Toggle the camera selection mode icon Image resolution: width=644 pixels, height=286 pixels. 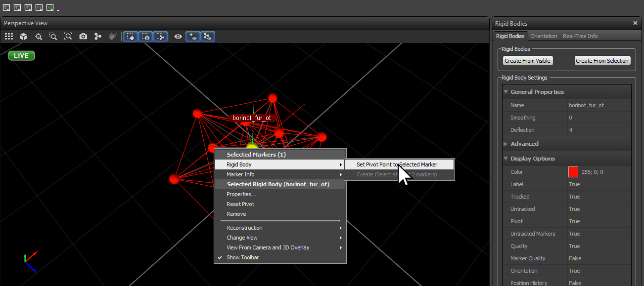pos(145,37)
